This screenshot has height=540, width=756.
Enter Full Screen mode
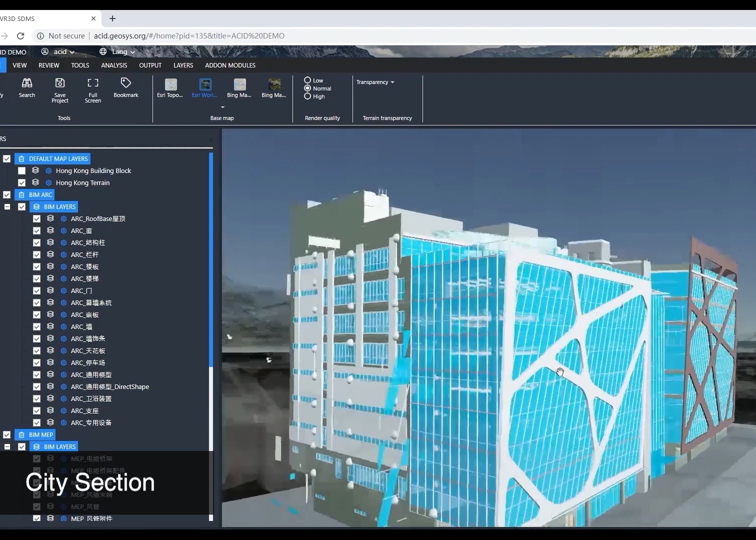point(93,83)
